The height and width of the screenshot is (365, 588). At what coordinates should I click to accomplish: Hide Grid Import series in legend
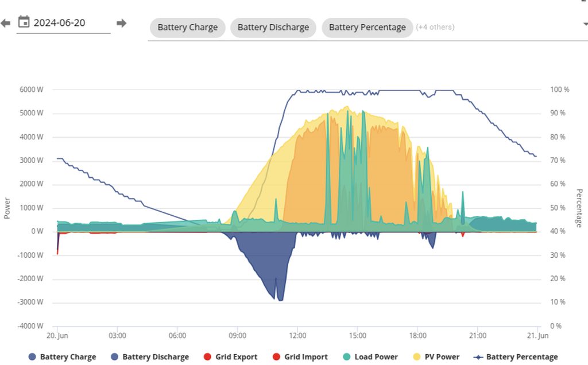pyautogui.click(x=306, y=357)
